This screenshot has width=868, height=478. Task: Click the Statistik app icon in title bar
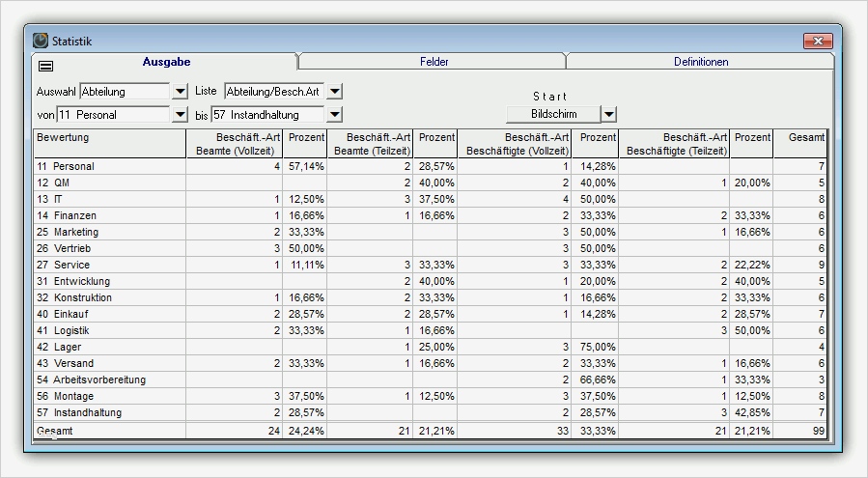point(41,41)
